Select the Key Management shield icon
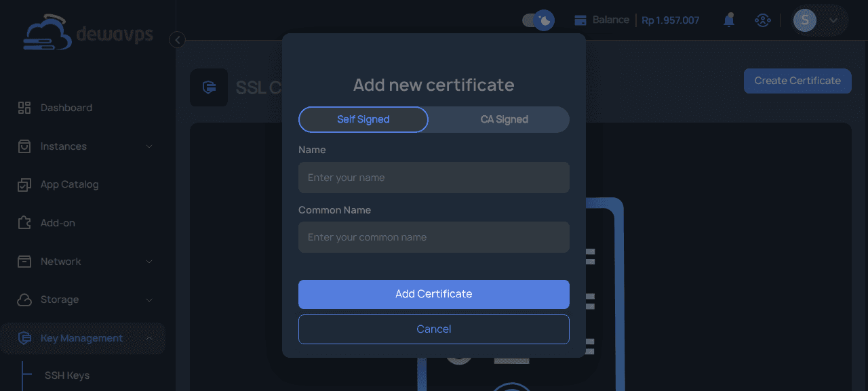 click(x=24, y=338)
